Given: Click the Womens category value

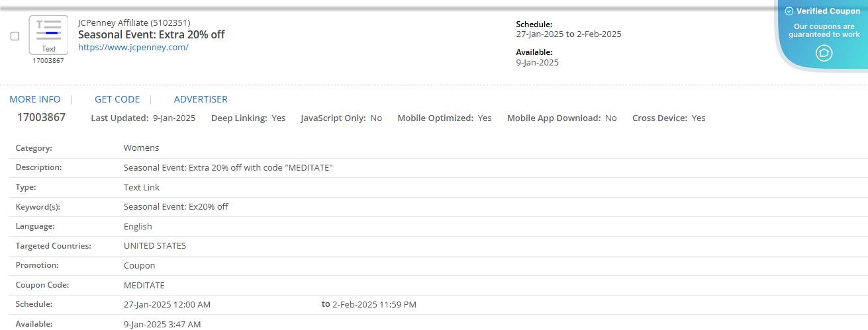Looking at the screenshot, I should 141,148.
